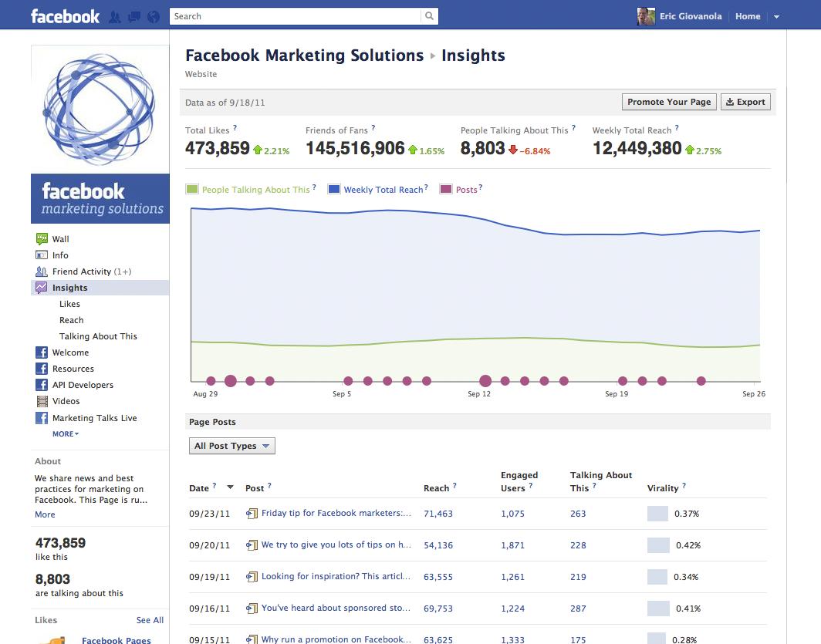Open the friend requests icon in the top bar
The image size is (821, 644).
[114, 15]
